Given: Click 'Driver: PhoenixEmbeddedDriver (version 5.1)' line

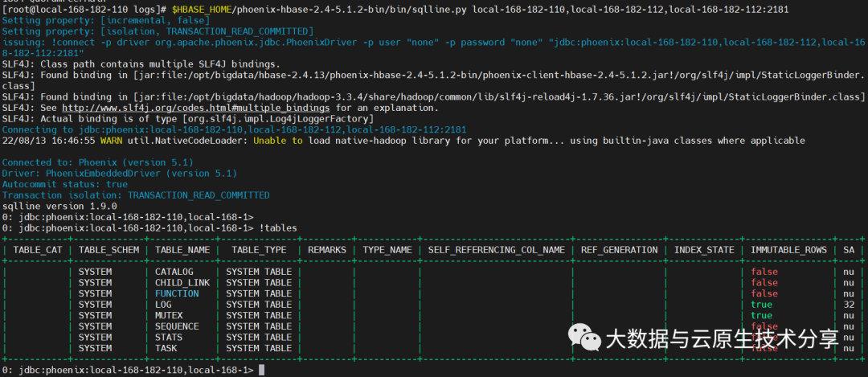Looking at the screenshot, I should 120,174.
